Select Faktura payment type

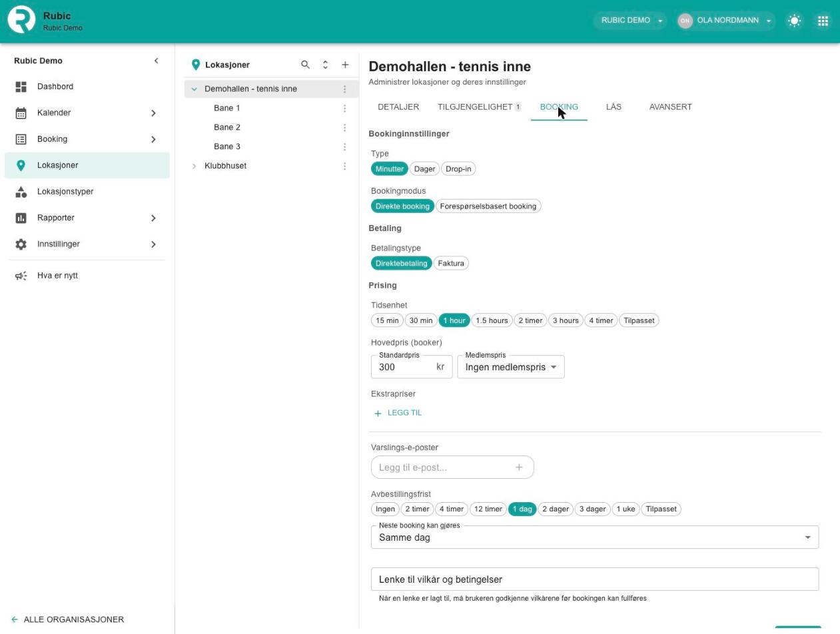click(x=451, y=264)
